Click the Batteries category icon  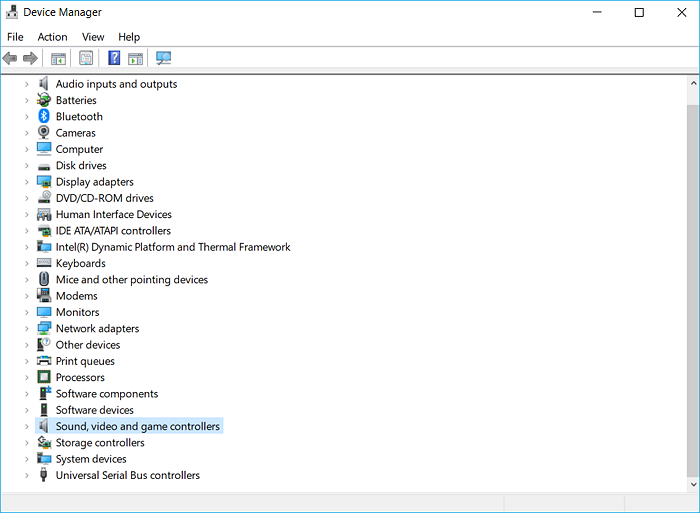tap(44, 100)
